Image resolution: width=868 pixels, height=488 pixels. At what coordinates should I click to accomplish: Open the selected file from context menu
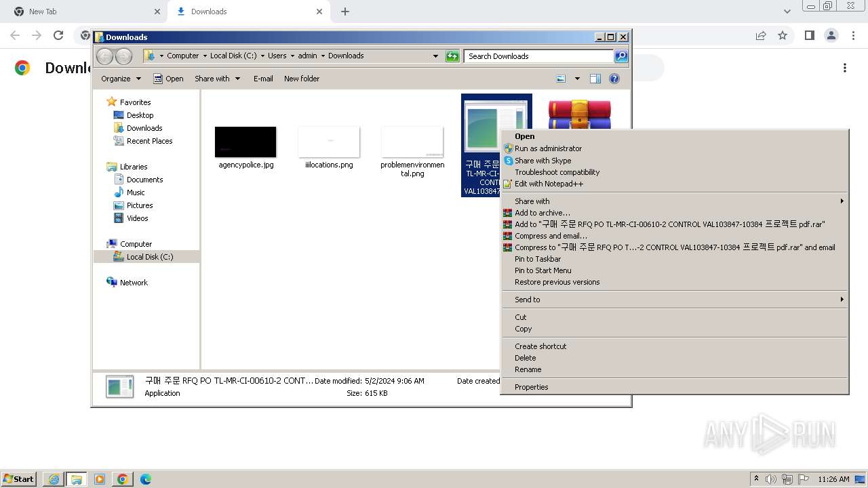tap(524, 136)
